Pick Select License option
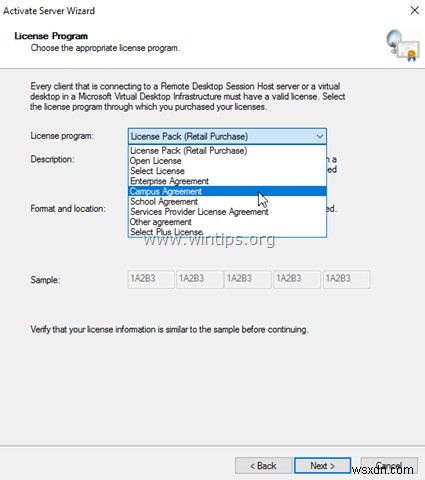The height and width of the screenshot is (480, 425). (x=227, y=171)
